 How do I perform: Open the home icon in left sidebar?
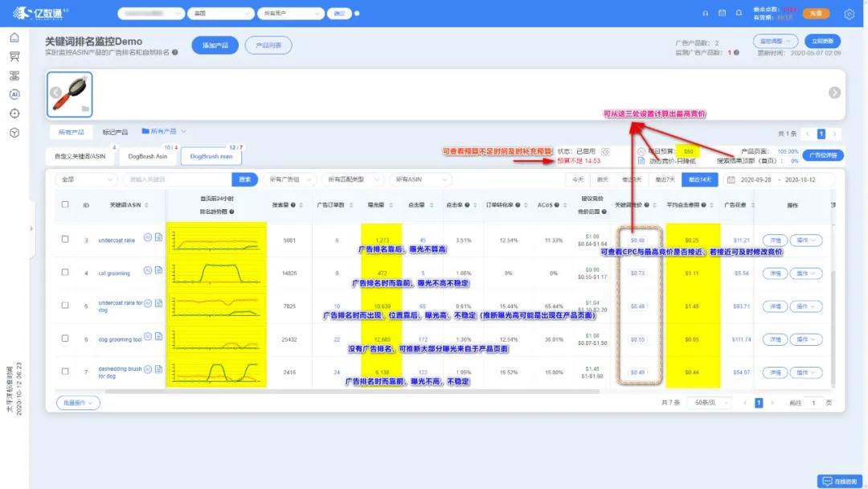tap(15, 38)
